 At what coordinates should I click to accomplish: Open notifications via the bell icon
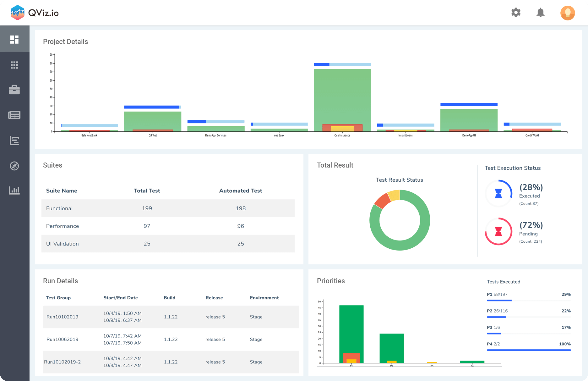pyautogui.click(x=541, y=13)
